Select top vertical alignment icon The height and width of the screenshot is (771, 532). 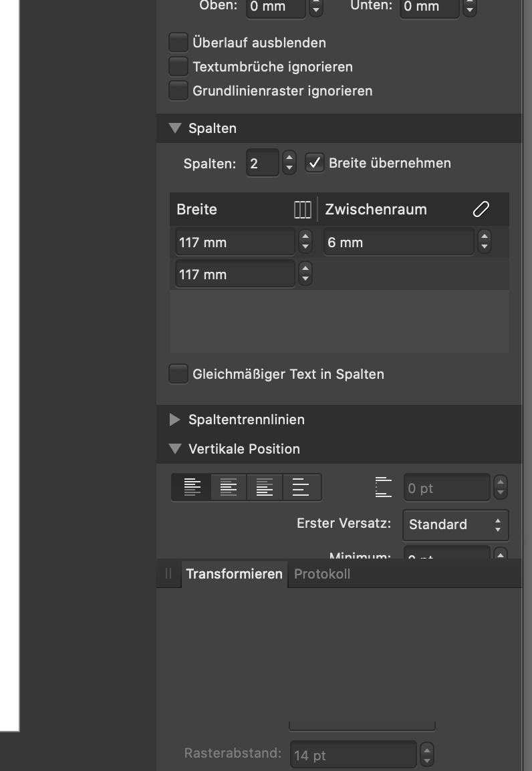pyautogui.click(x=192, y=487)
